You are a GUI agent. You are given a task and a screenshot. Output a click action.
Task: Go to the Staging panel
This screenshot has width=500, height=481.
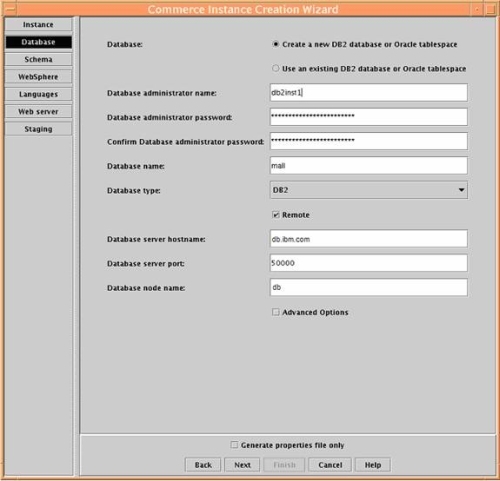38,129
